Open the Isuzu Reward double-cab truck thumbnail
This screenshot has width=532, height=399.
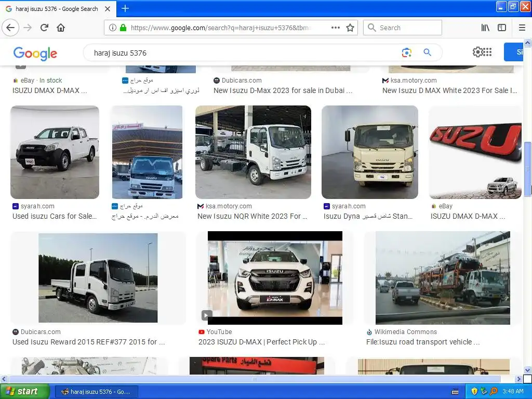coord(98,278)
